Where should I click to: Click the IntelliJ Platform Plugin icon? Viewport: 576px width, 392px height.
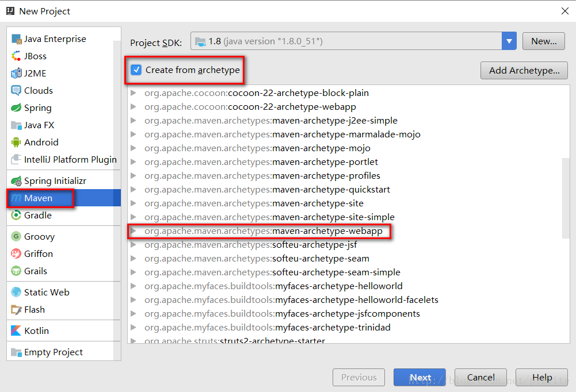pyautogui.click(x=16, y=159)
